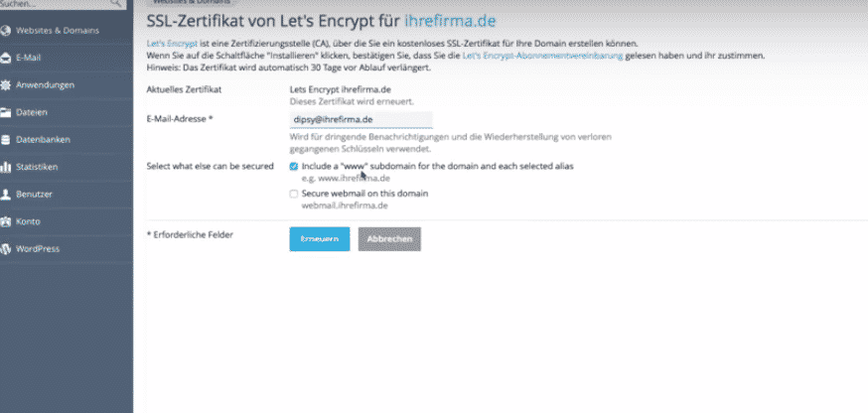
Task: Click the globe icon for Websites & Domains
Action: (x=7, y=30)
